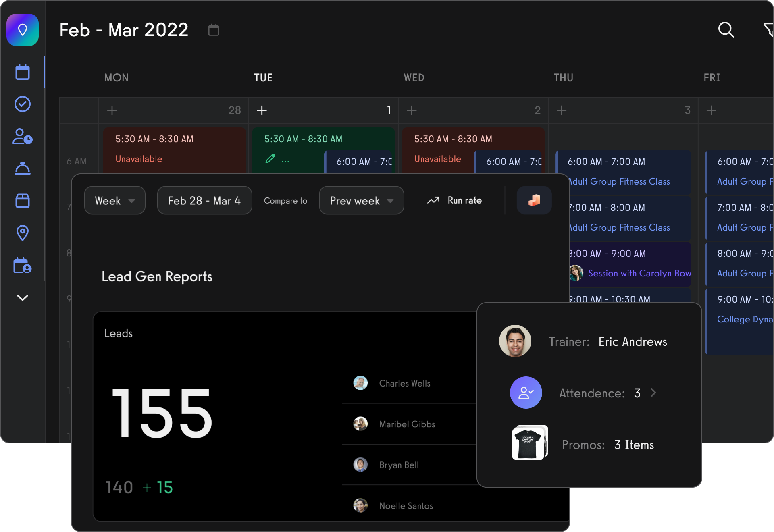Screen dimensions: 774x532
Task: Click Eric Andrews trainer avatar
Action: (515, 341)
